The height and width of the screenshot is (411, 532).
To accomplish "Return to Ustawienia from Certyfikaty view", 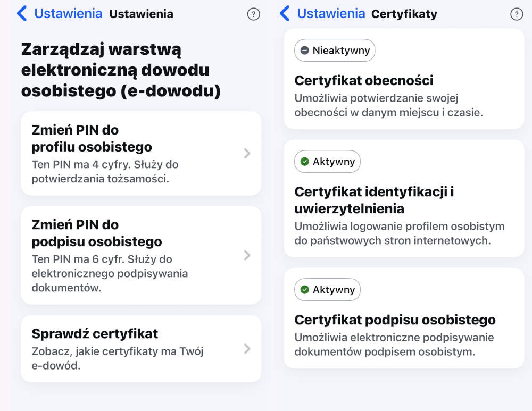I will [330, 14].
